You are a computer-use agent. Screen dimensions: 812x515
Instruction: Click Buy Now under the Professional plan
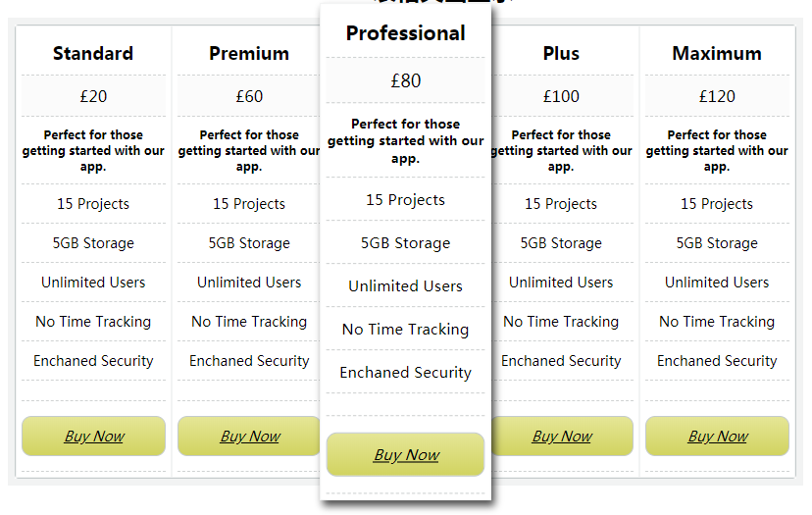pyautogui.click(x=405, y=455)
